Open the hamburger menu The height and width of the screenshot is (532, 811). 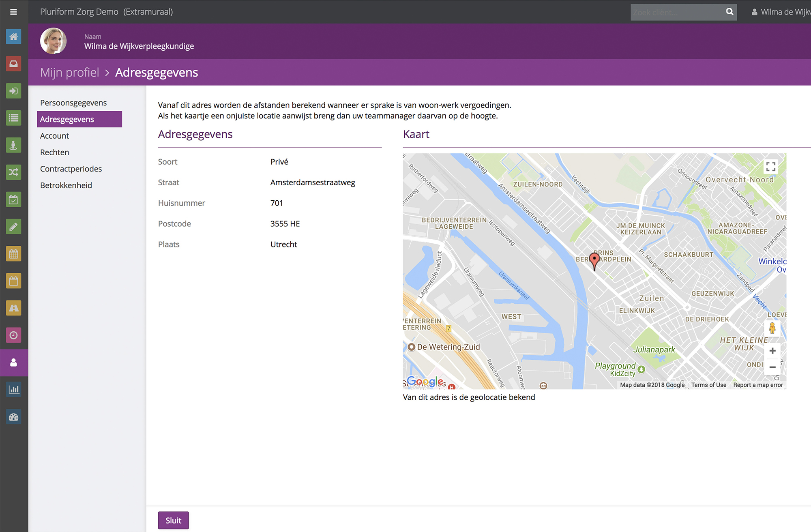pos(13,12)
